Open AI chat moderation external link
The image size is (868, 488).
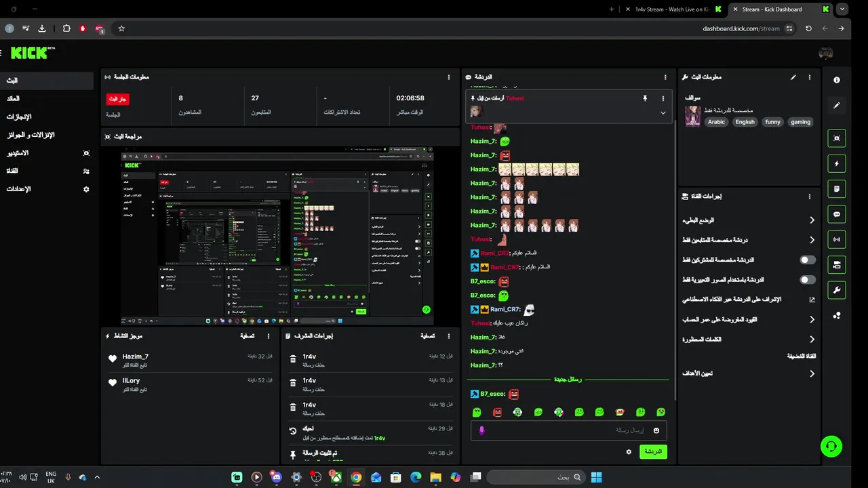812,299
